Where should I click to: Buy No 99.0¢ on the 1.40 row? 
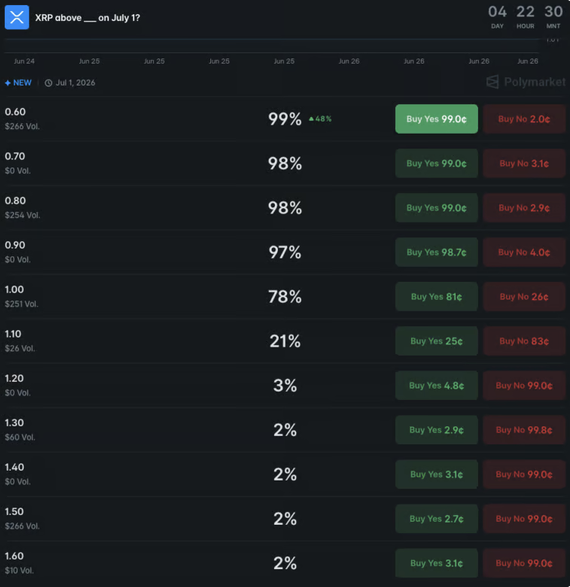[524, 474]
